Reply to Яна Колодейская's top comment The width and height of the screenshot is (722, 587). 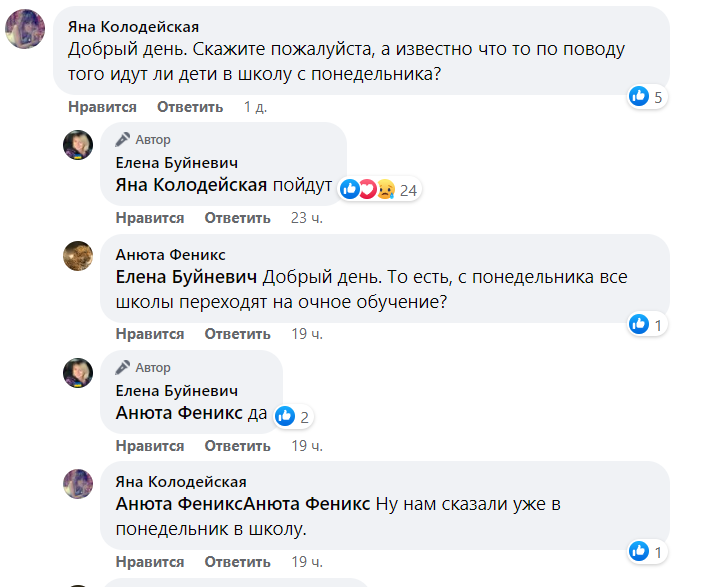190,107
